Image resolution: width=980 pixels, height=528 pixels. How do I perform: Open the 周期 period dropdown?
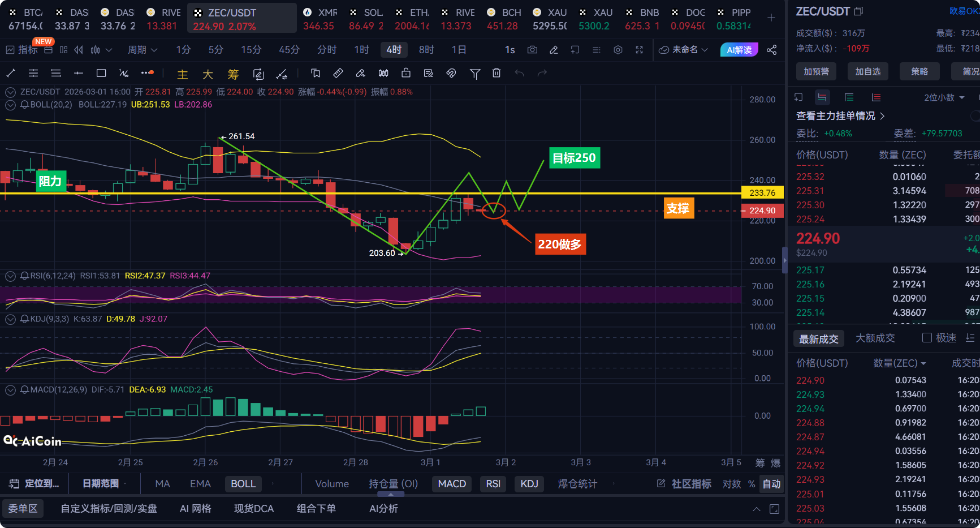pos(143,50)
